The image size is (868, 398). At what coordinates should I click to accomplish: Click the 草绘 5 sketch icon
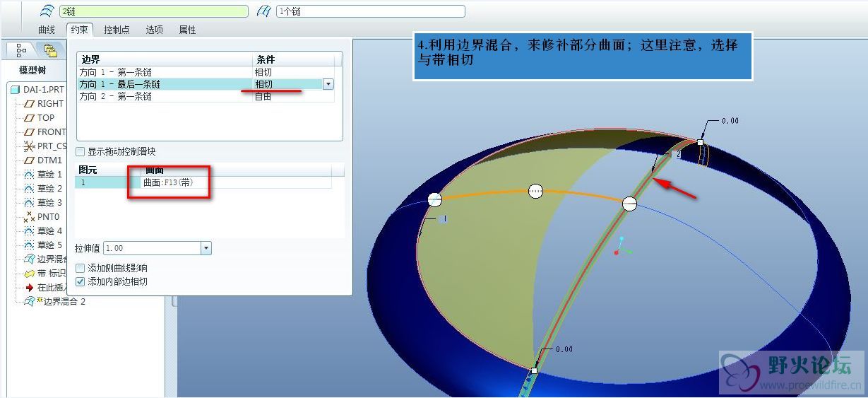click(x=30, y=245)
